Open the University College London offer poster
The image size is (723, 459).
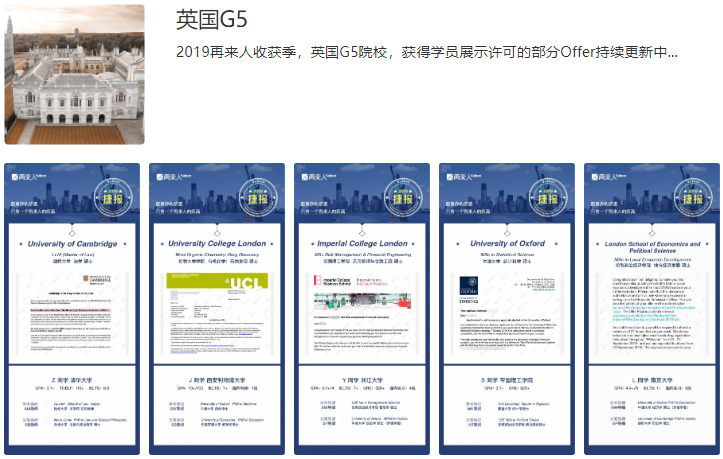click(x=217, y=309)
